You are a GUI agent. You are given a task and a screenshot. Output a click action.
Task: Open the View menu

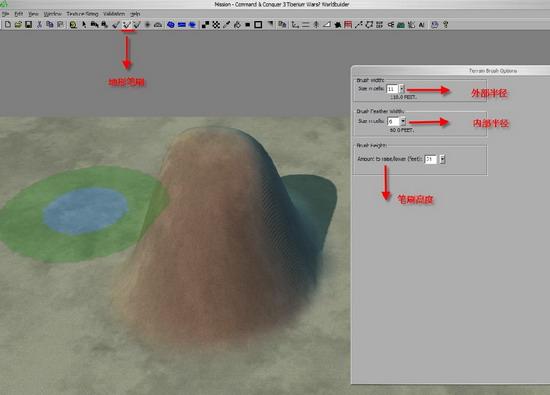pos(33,14)
